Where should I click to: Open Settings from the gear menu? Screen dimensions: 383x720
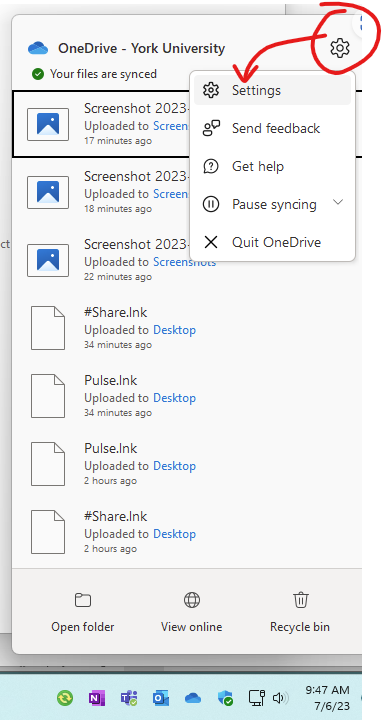[272, 90]
